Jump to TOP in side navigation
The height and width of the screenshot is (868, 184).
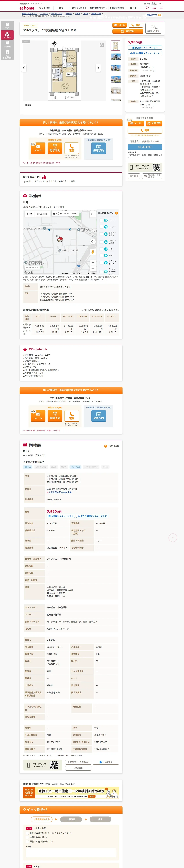click(x=7, y=26)
